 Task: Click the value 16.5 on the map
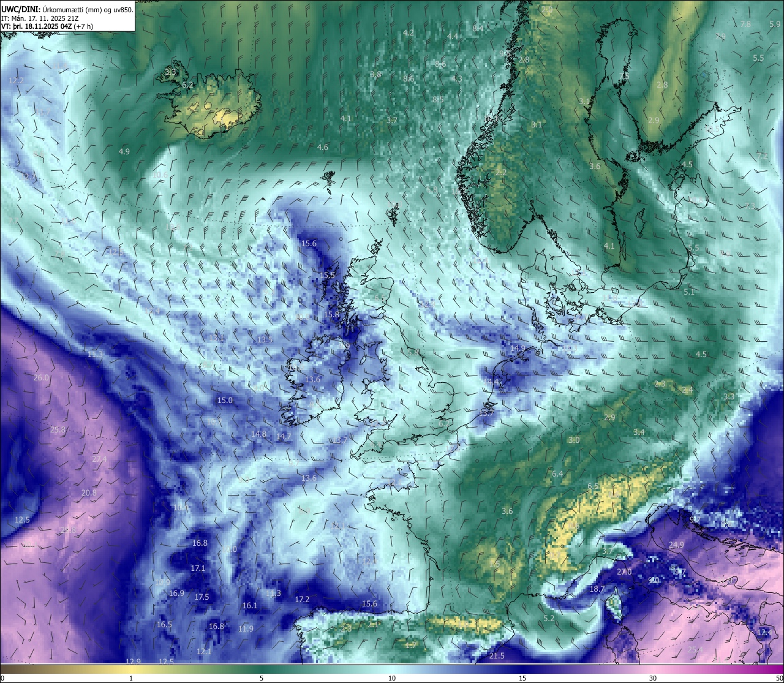click(x=164, y=625)
